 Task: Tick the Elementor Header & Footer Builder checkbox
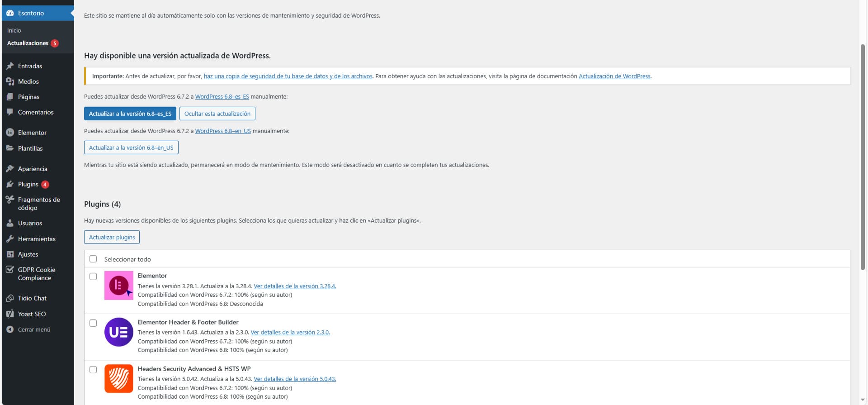click(x=93, y=323)
